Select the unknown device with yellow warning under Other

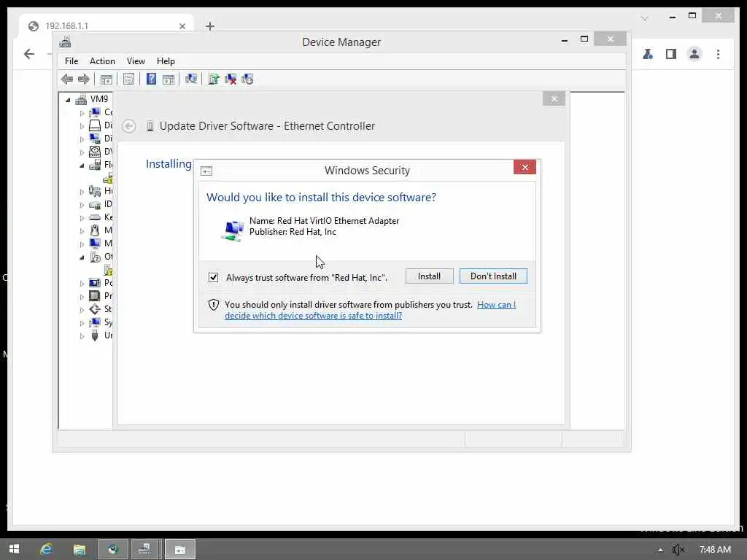[x=108, y=270]
